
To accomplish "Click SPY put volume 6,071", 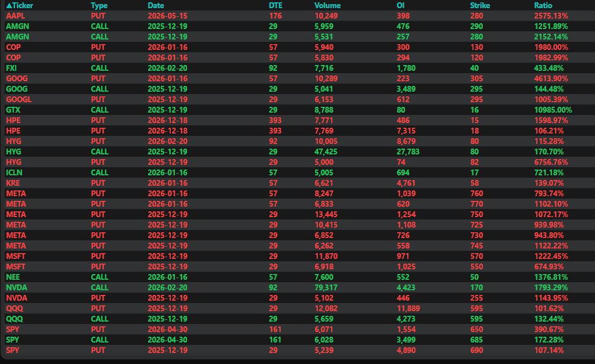I will tap(324, 329).
